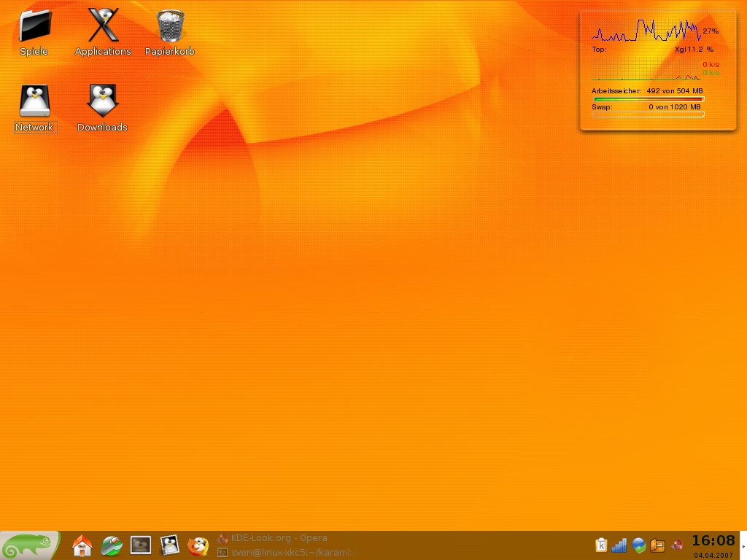Click the '04.04.2007' date text
The image size is (747, 560).
coord(713,555)
